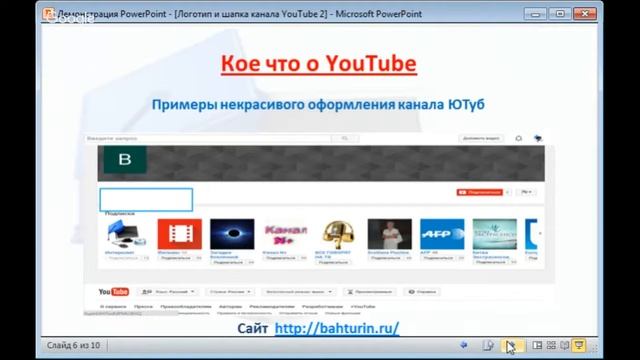Switch to Reading view icon
The width and height of the screenshot is (640, 360).
[x=564, y=345]
